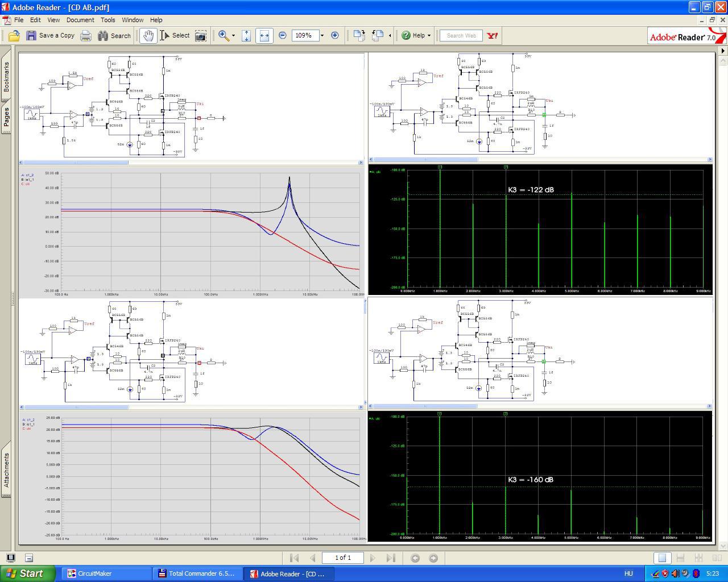
Task: Click the Zoom In magnifier tool
Action: 224,35
